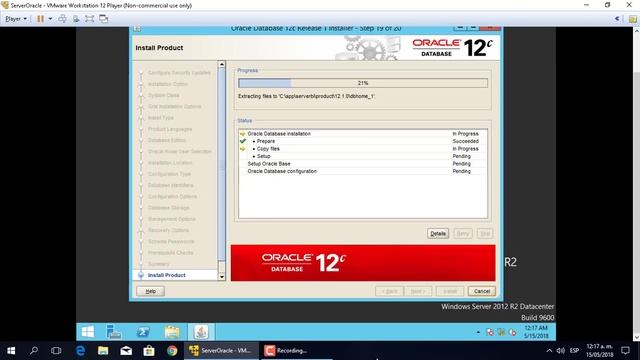Click the greyed Next button
This screenshot has height=360, width=640.
[x=418, y=291]
